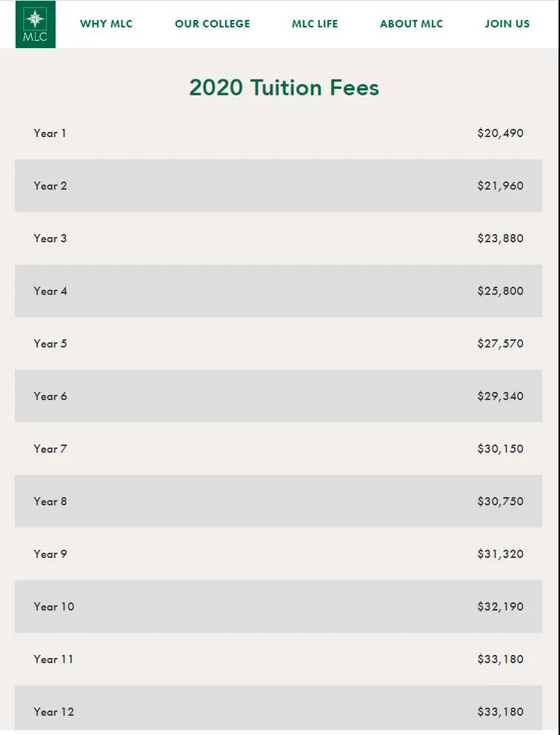Click the Year 10 row label
The image size is (560, 735).
[x=54, y=607]
